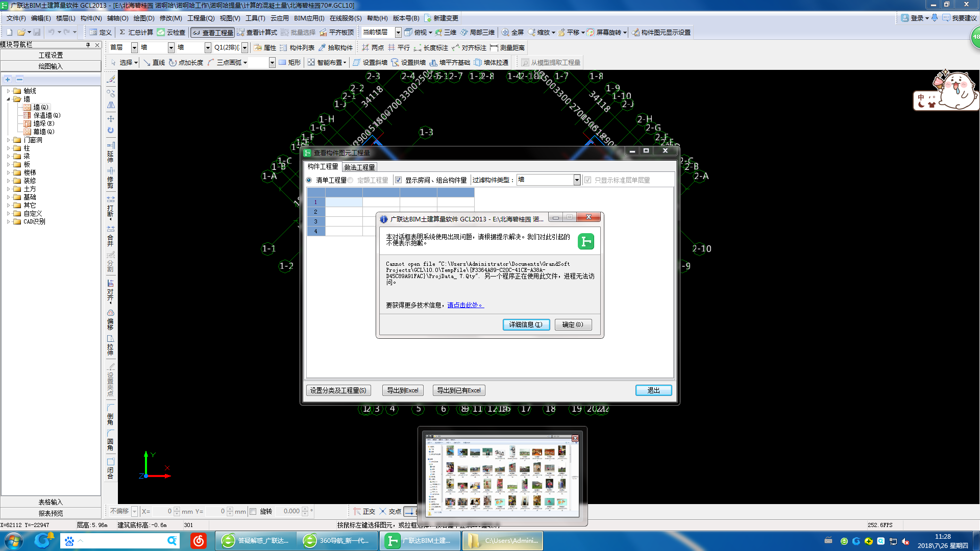Select the 定额工程量 radio button
The width and height of the screenshot is (980, 551).
351,180
